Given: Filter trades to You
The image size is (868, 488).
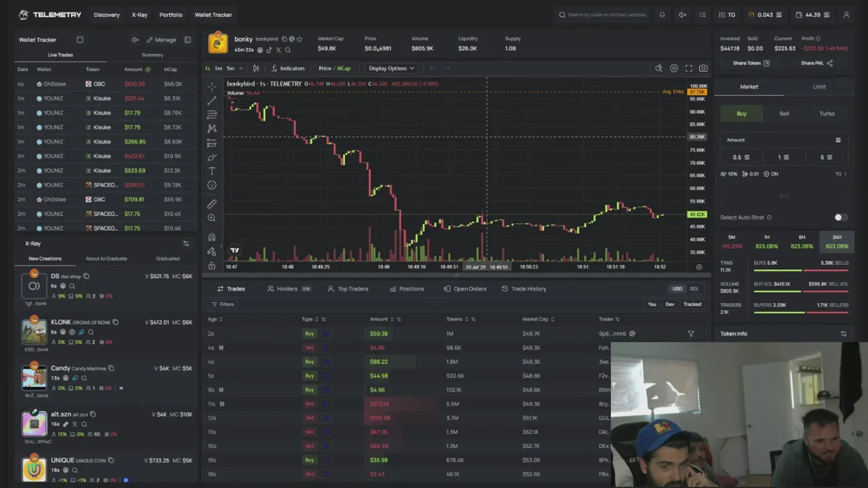Looking at the screenshot, I should click(652, 304).
